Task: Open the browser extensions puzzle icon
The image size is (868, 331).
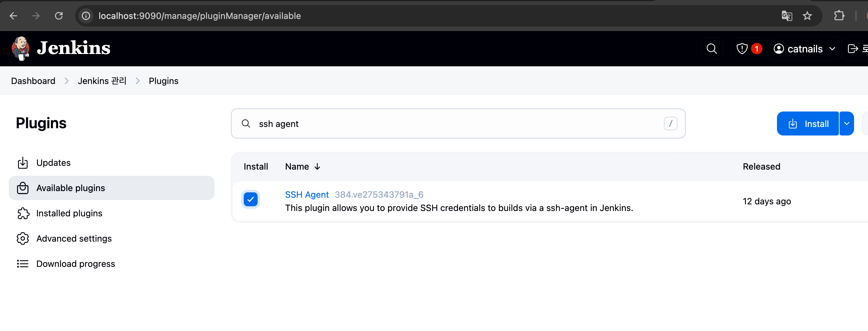Action: pos(839,16)
